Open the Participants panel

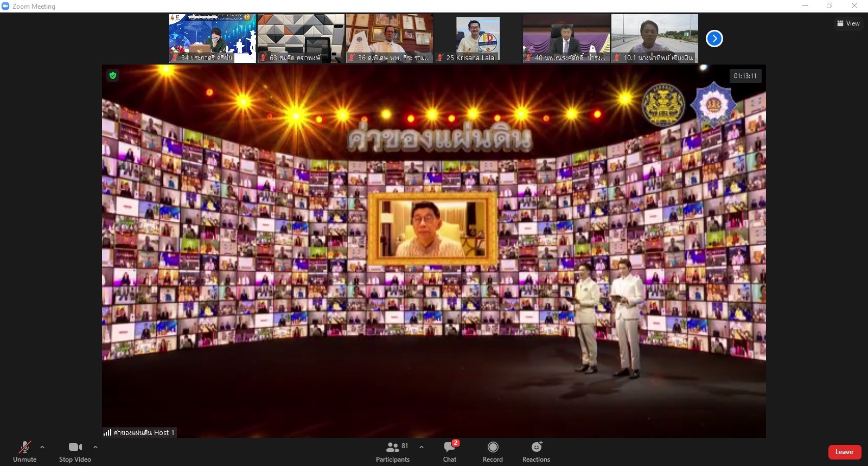[x=393, y=451]
